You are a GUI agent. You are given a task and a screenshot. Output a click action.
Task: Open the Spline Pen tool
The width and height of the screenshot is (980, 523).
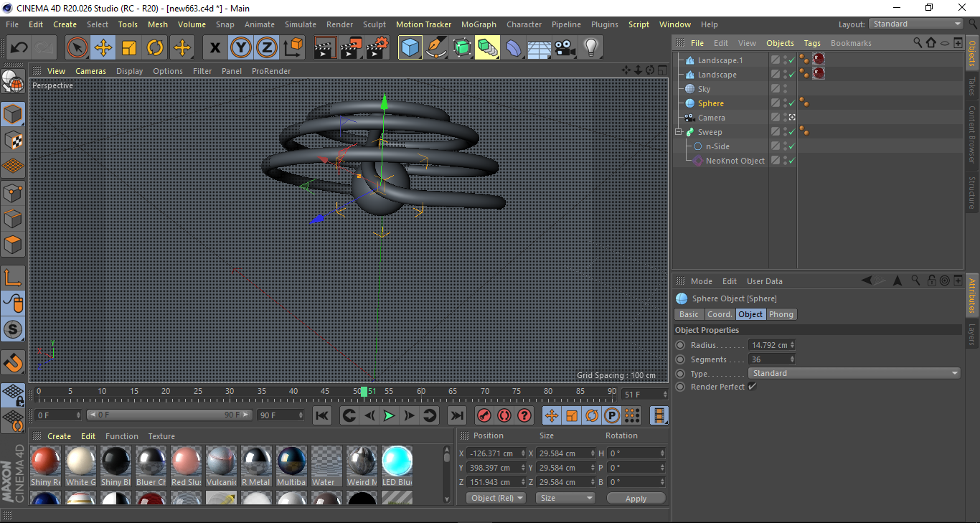[x=436, y=48]
